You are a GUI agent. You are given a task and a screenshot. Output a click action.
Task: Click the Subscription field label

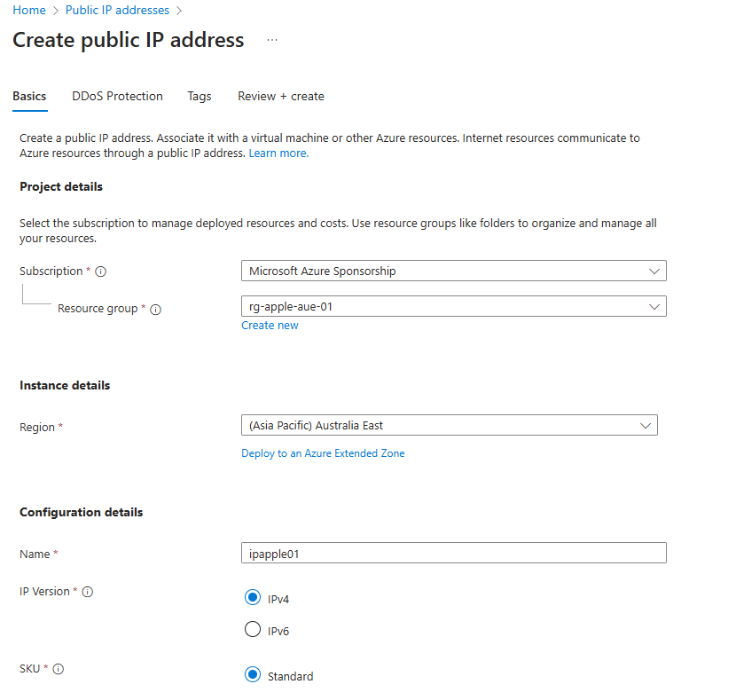[x=51, y=271]
